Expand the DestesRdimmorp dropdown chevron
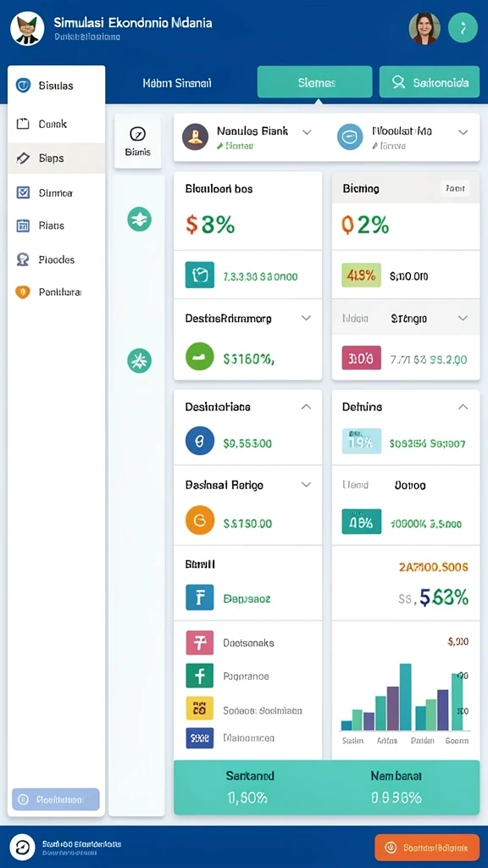Viewport: 488px width, 868px height. pyautogui.click(x=305, y=319)
